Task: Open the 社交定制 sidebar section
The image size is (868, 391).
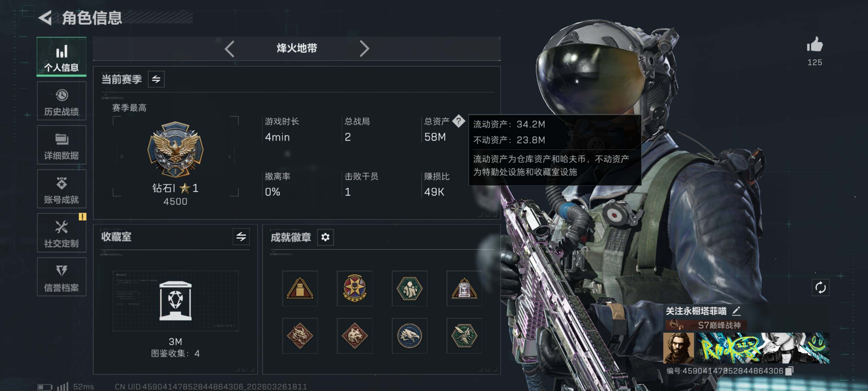Action: pos(61,233)
